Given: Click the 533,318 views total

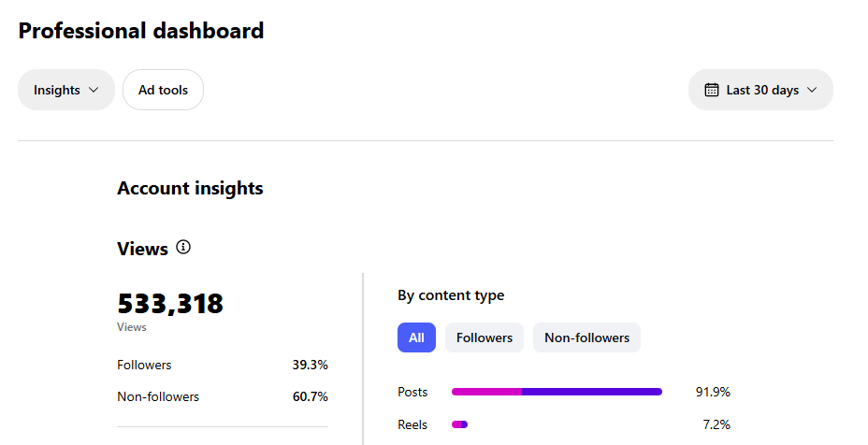Looking at the screenshot, I should coord(170,304).
